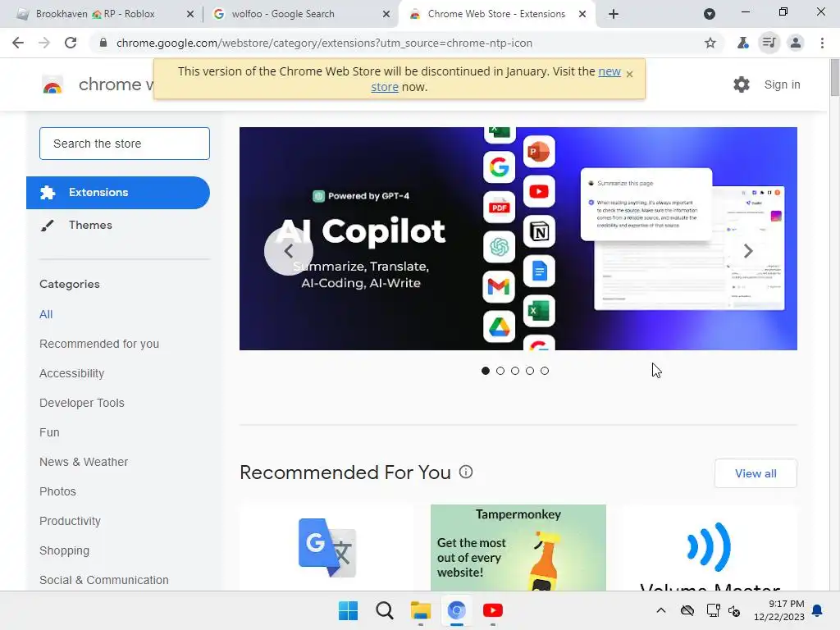
Task: Follow the 'new' link in the banner
Action: [x=609, y=71]
